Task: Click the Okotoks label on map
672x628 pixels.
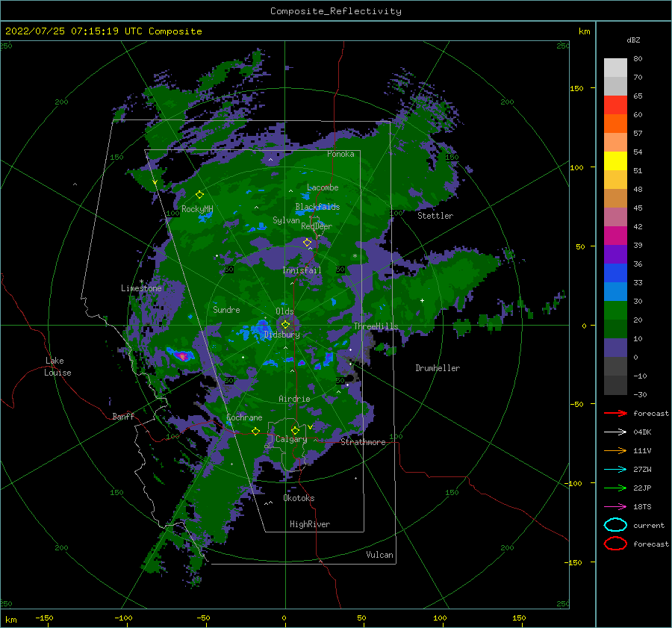Action: click(x=299, y=498)
